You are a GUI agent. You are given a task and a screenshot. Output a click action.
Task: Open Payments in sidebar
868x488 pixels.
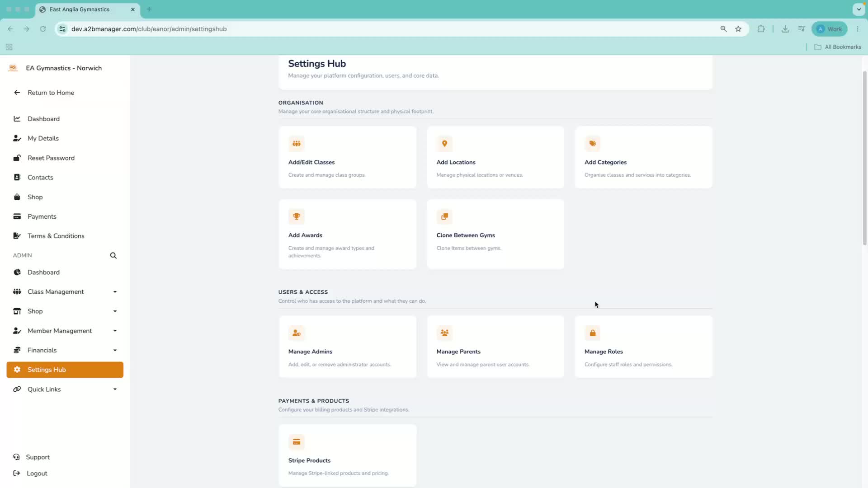65,216
